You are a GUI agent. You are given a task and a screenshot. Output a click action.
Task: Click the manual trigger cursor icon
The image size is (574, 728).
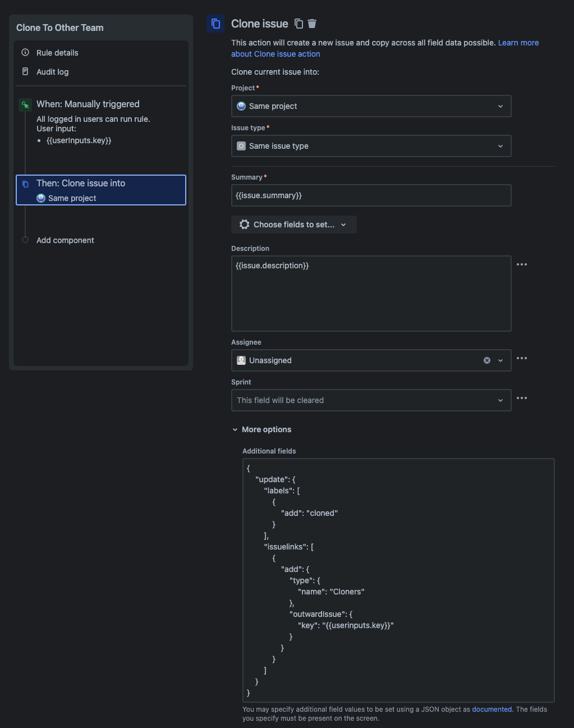pos(25,105)
